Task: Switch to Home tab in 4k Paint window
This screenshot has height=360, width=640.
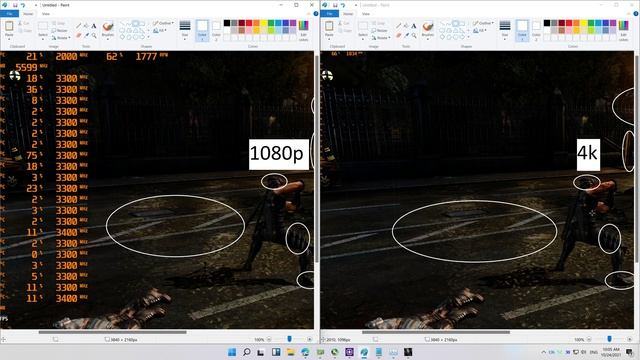Action: coord(348,13)
